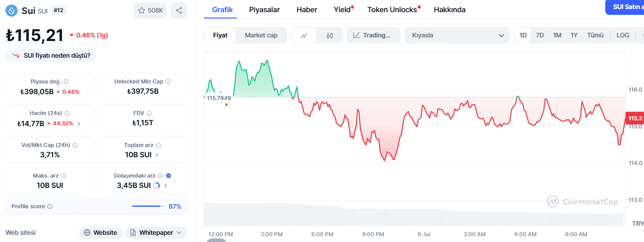Open the Piyasalar tab
The image size is (644, 242).
pos(265,9)
